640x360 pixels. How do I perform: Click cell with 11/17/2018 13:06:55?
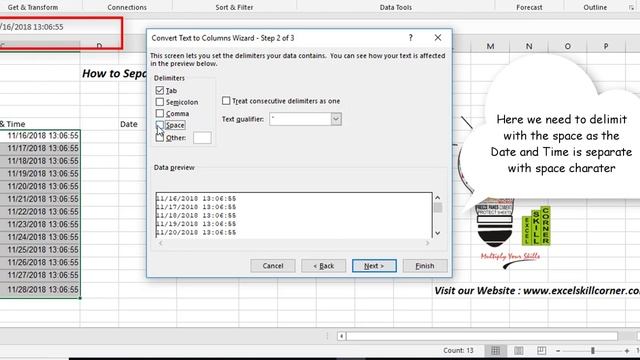[x=40, y=148]
